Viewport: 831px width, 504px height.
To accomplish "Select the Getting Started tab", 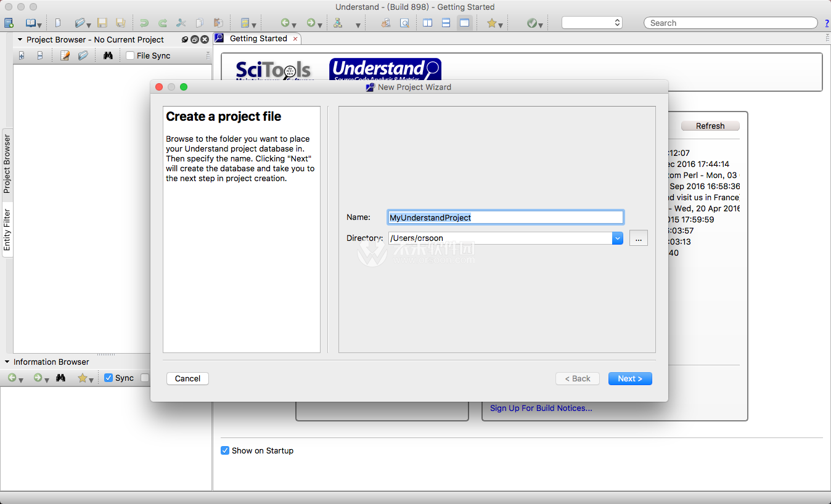I will pos(258,38).
